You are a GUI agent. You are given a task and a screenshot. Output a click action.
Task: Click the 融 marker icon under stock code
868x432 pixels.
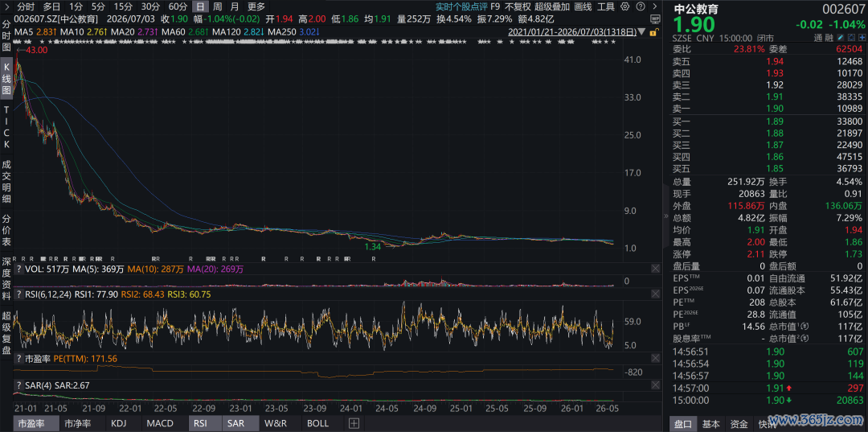click(x=829, y=39)
